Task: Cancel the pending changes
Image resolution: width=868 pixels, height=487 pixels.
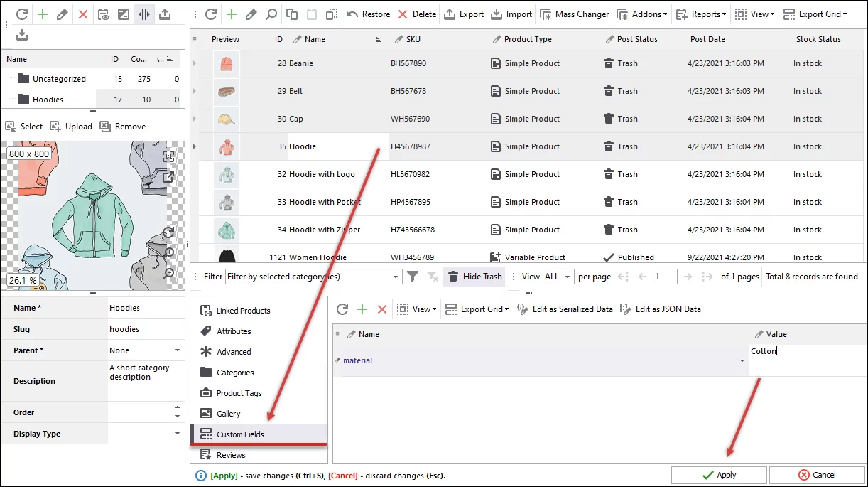Action: pos(817,475)
